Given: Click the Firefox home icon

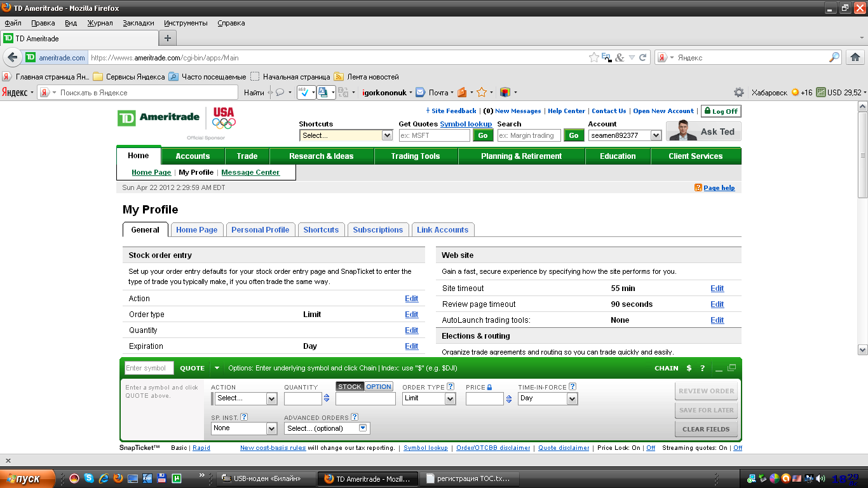Looking at the screenshot, I should pyautogui.click(x=855, y=57).
